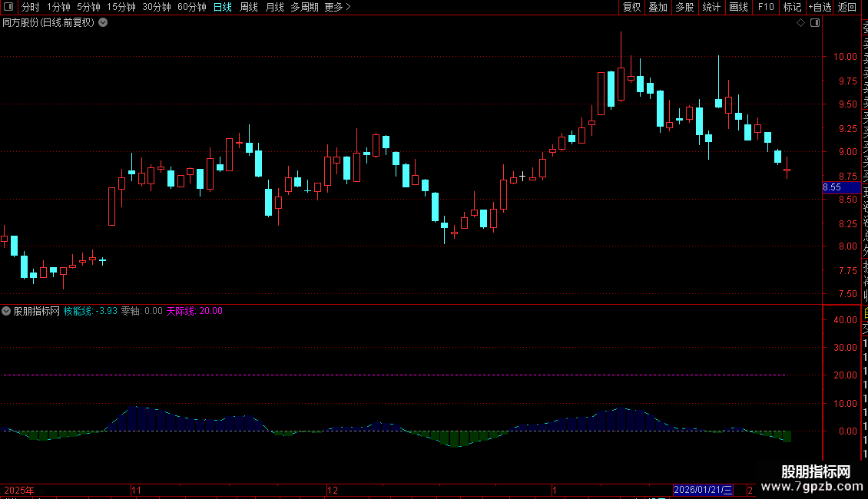
Task: Click the 零轴: 0.00 indicator label
Action: [x=141, y=311]
